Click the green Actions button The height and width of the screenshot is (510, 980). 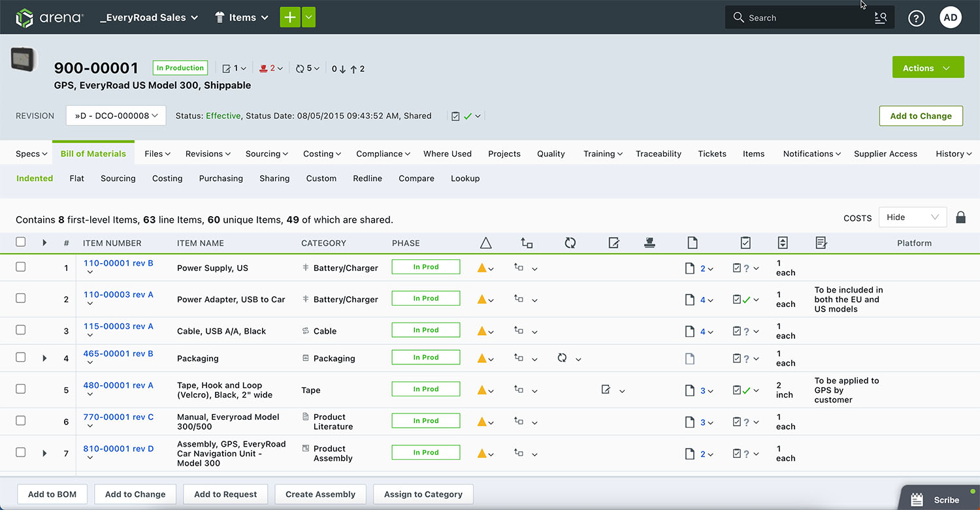pos(927,68)
